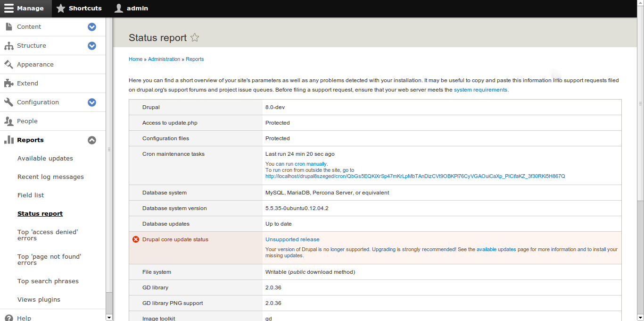The image size is (644, 321).
Task: Expand the Structure submenu chevron
Action: coord(92,46)
